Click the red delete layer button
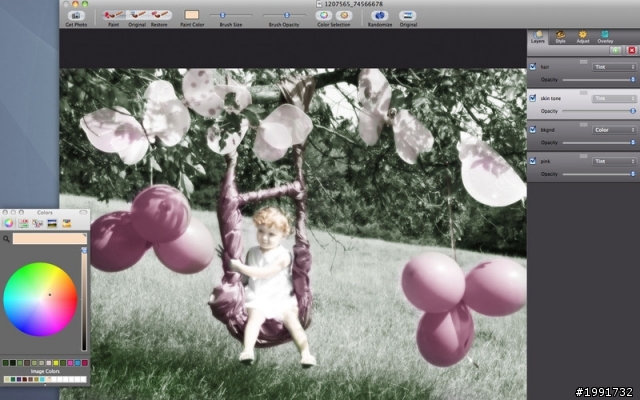This screenshot has height=400, width=640. click(630, 50)
